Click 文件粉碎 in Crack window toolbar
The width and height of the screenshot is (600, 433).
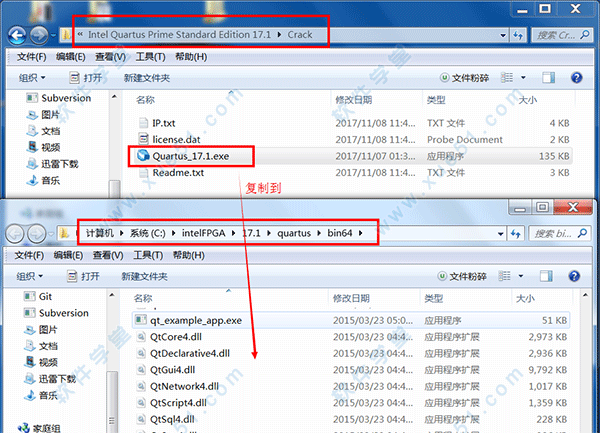point(464,78)
